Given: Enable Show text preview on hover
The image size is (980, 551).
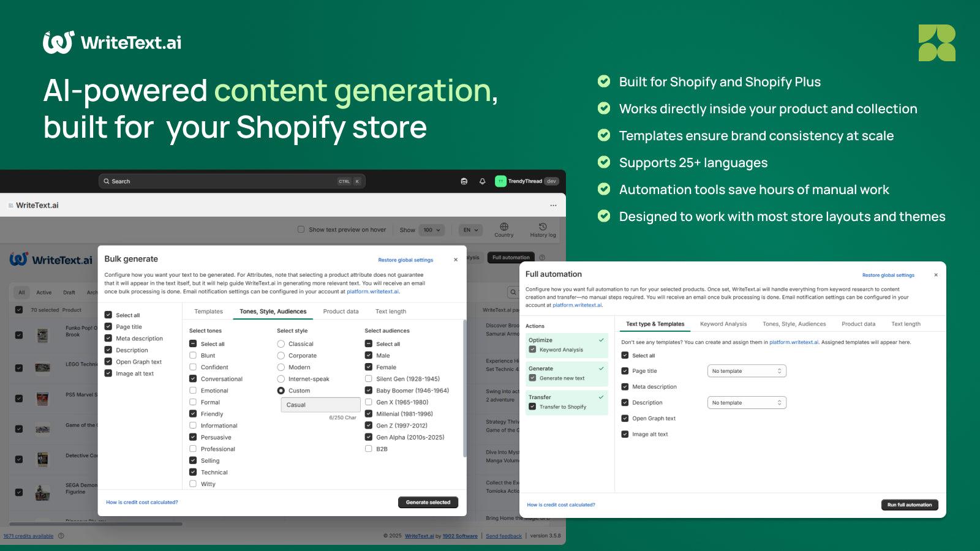Looking at the screenshot, I should (301, 230).
